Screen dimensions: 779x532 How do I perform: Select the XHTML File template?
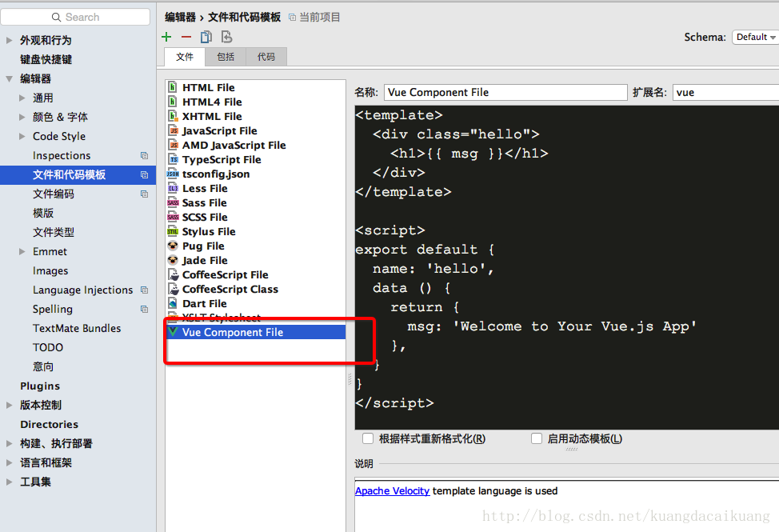click(x=255, y=116)
